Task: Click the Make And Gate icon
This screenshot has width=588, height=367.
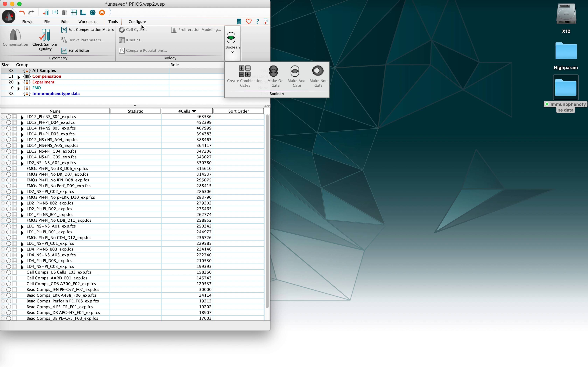Action: (295, 71)
